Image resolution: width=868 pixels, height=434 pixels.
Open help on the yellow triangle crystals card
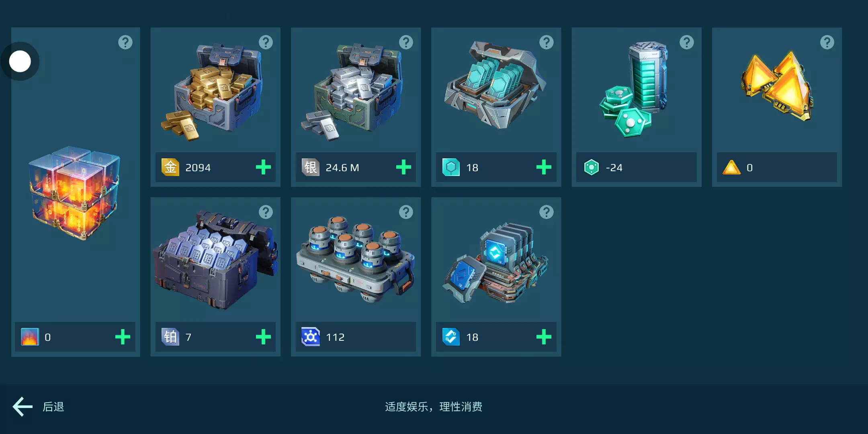(827, 42)
